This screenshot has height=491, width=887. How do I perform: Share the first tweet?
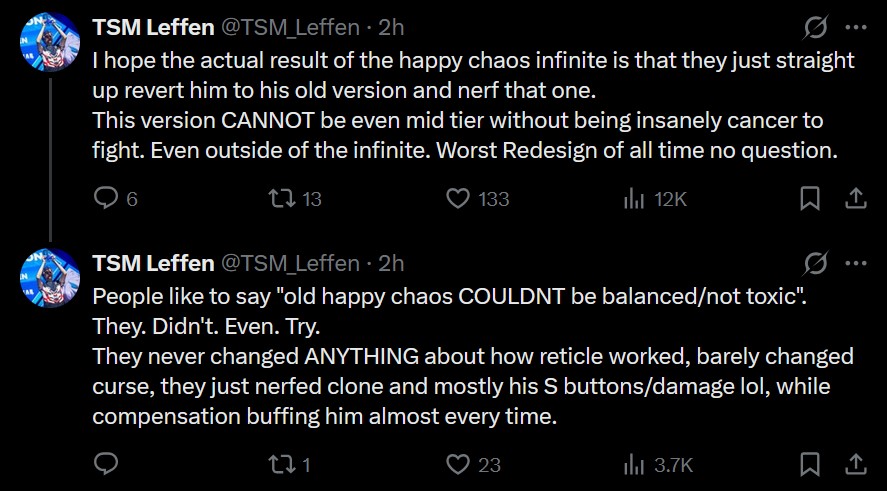click(x=856, y=199)
